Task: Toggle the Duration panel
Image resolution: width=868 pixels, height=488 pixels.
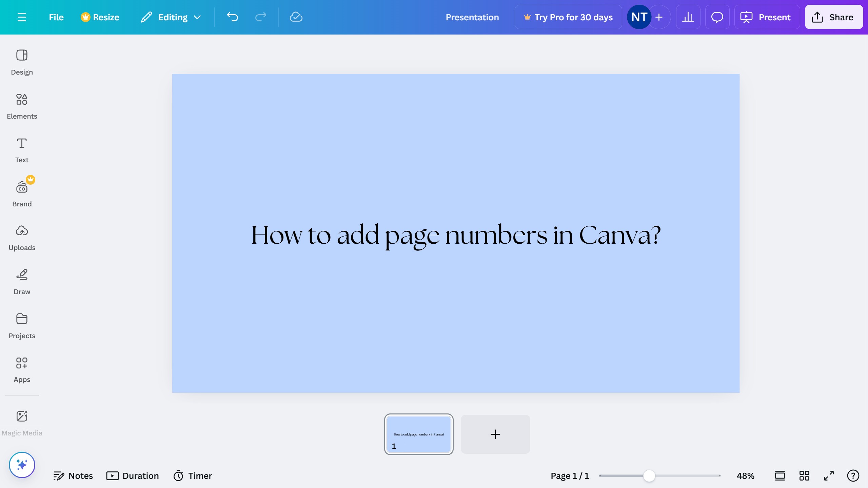Action: (133, 475)
